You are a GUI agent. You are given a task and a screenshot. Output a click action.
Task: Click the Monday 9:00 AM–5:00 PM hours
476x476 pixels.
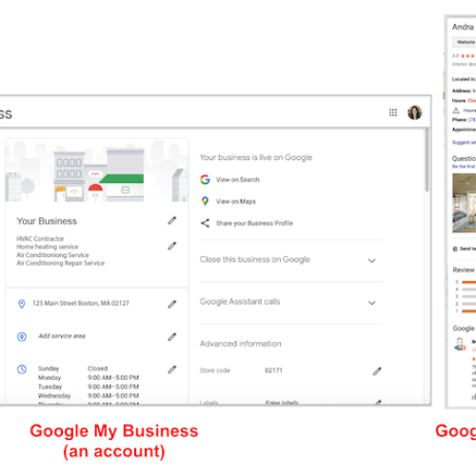(x=113, y=378)
